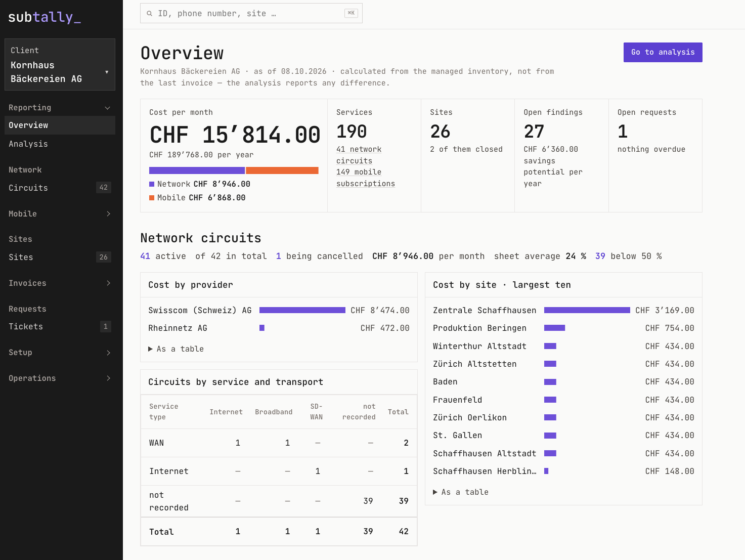This screenshot has height=560, width=745.
Task: Go to Circuits in the sidebar
Action: 60,188
